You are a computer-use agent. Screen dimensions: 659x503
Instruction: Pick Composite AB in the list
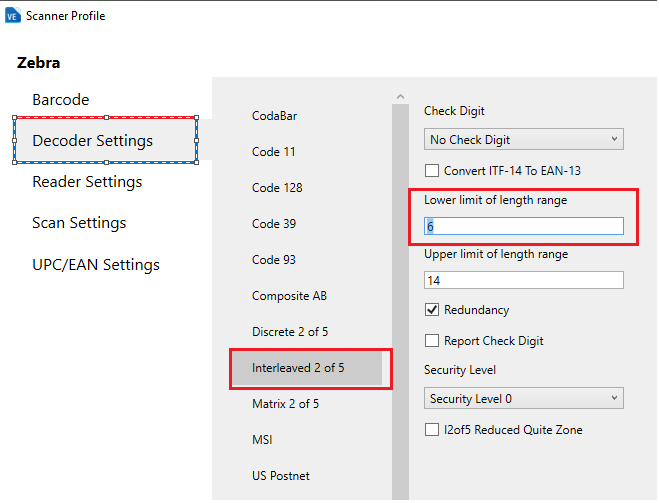[289, 296]
